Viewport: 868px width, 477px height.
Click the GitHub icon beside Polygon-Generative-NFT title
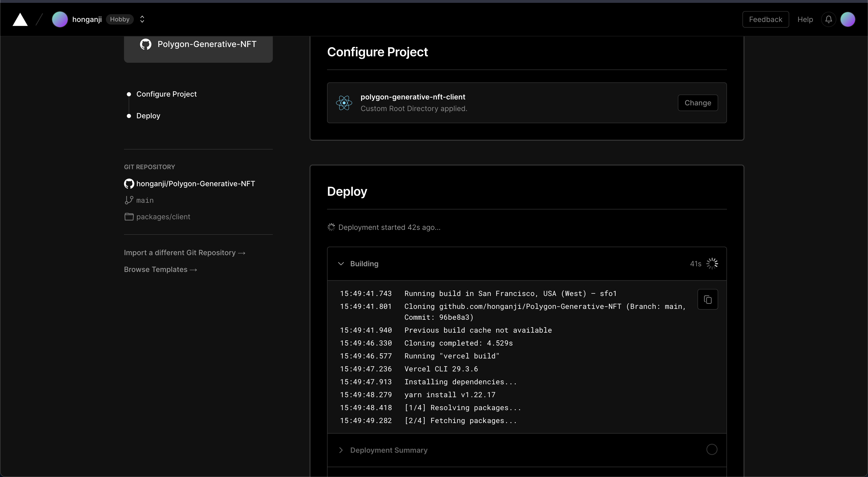pyautogui.click(x=145, y=44)
